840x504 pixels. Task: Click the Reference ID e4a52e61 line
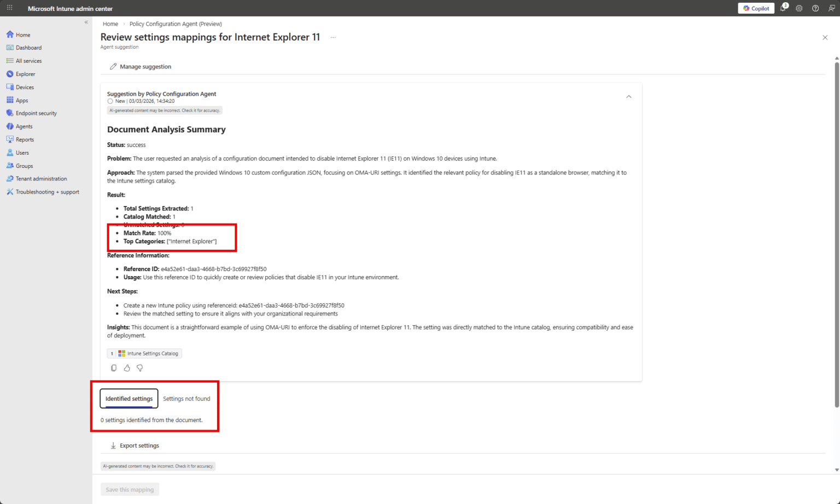click(x=195, y=269)
